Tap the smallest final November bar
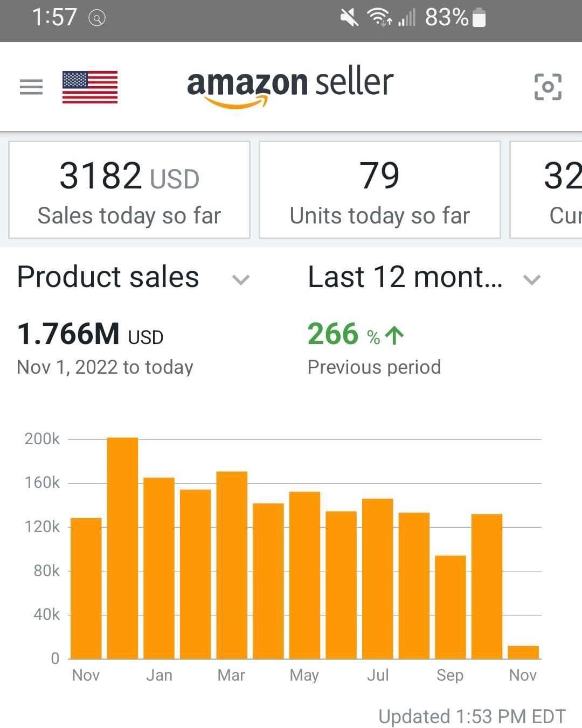 point(523,652)
